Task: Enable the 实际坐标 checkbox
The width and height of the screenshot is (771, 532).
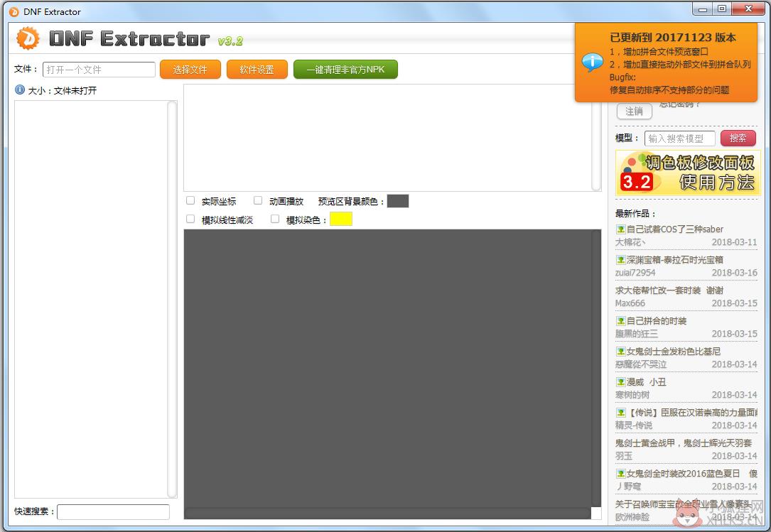Action: point(190,200)
